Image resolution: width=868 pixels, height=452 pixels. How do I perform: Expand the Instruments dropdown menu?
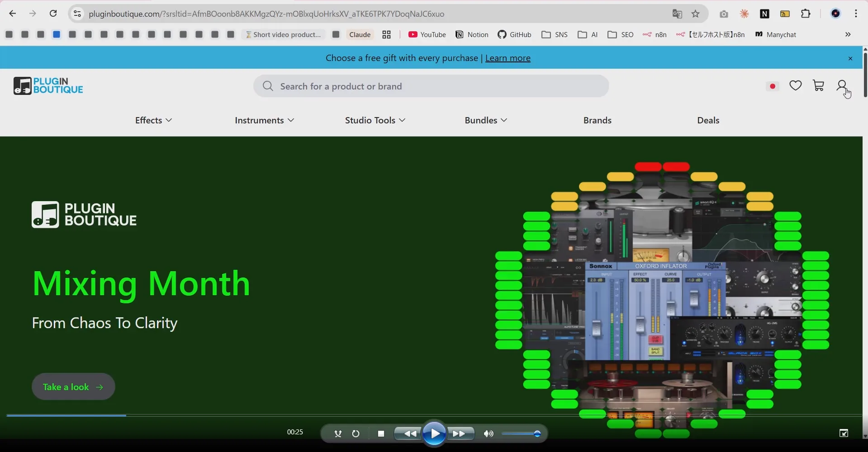264,120
